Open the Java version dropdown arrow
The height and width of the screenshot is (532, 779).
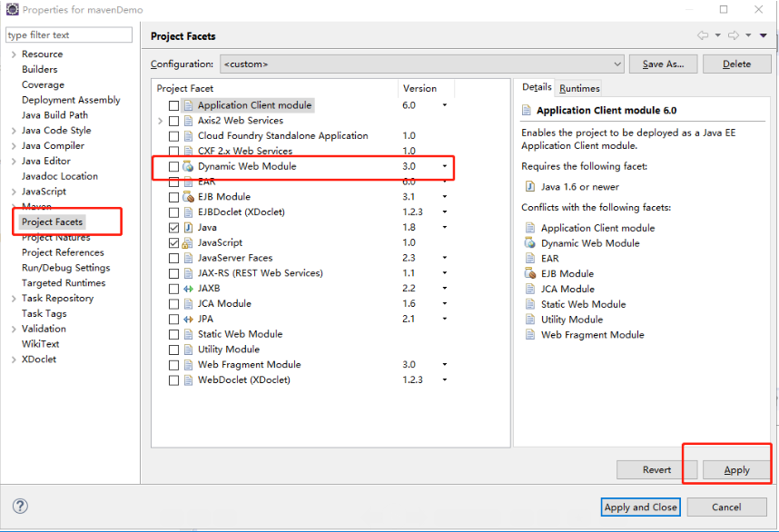(x=445, y=228)
